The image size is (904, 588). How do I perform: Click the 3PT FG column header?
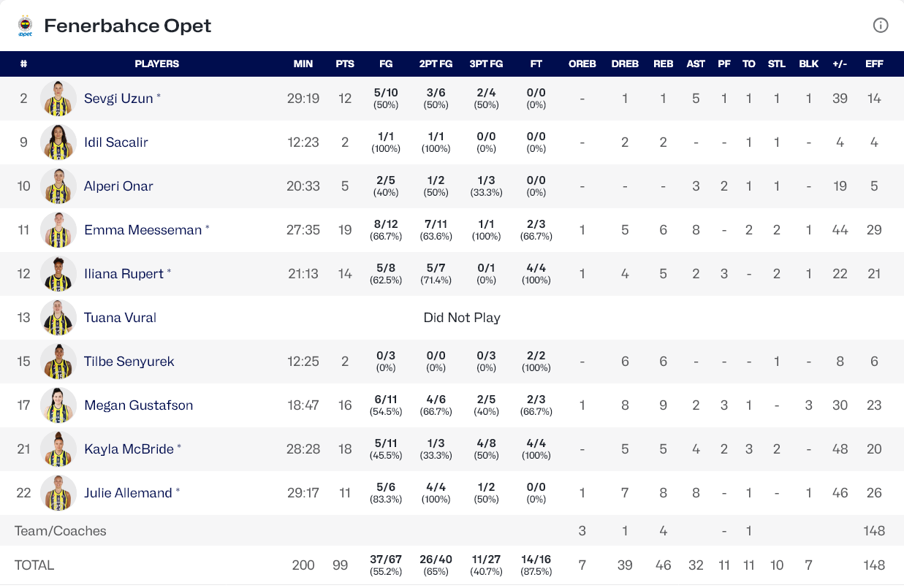486,64
